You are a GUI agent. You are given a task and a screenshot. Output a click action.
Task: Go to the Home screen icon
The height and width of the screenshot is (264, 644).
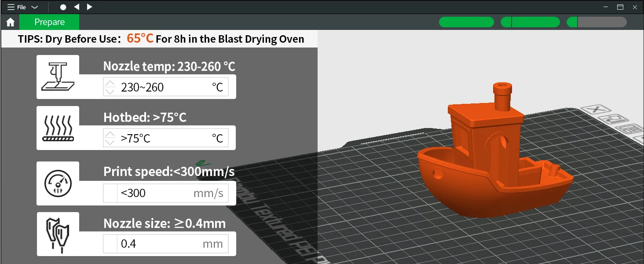pos(11,22)
